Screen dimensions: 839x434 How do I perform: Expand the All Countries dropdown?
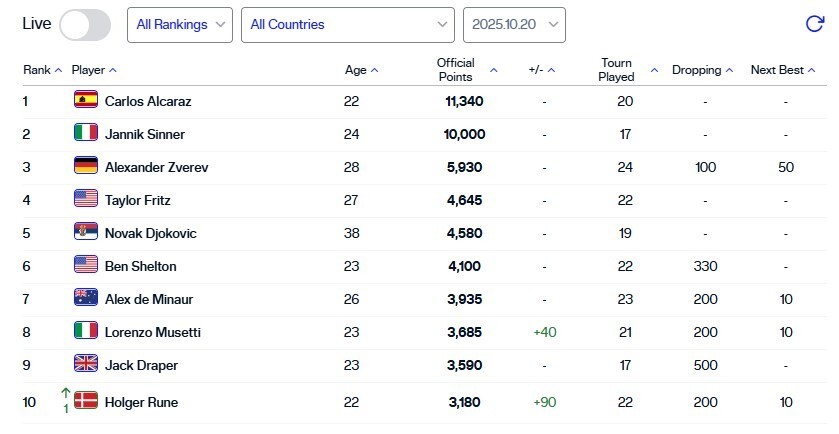point(347,25)
